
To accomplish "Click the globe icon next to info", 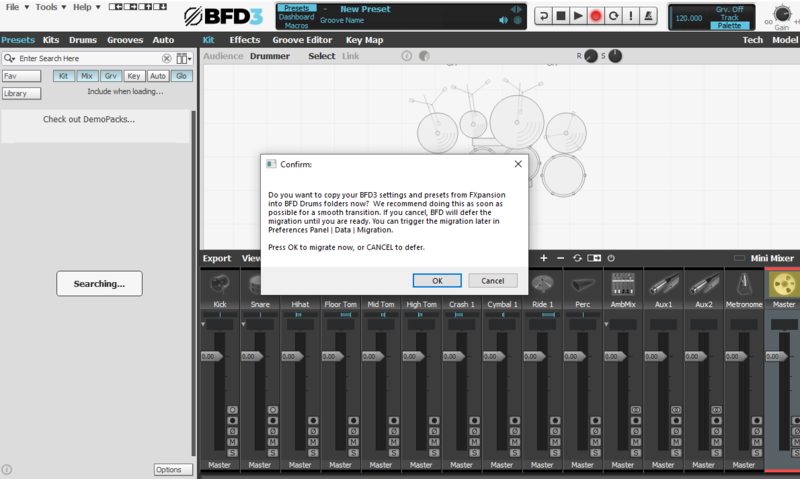I will (x=424, y=56).
